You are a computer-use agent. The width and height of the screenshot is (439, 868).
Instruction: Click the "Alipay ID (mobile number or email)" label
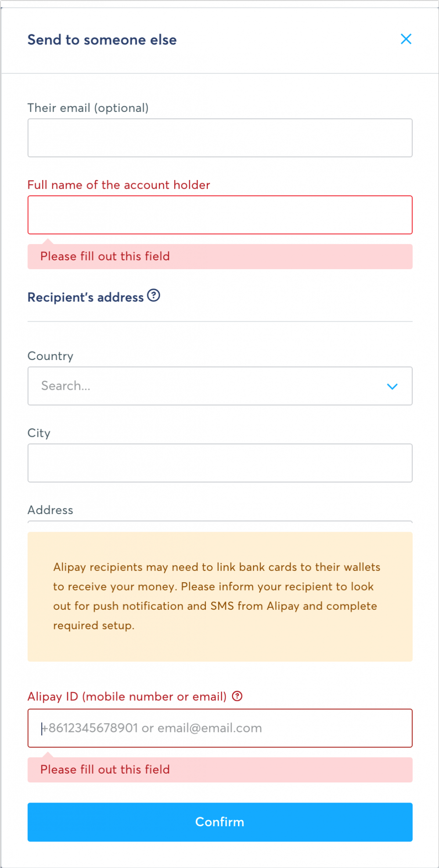[x=127, y=697]
